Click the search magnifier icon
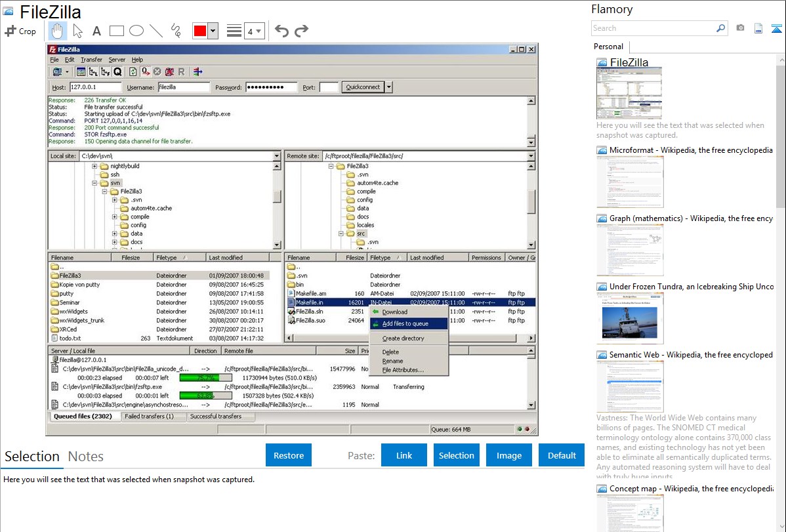Image resolution: width=786 pixels, height=532 pixels. 720,28
